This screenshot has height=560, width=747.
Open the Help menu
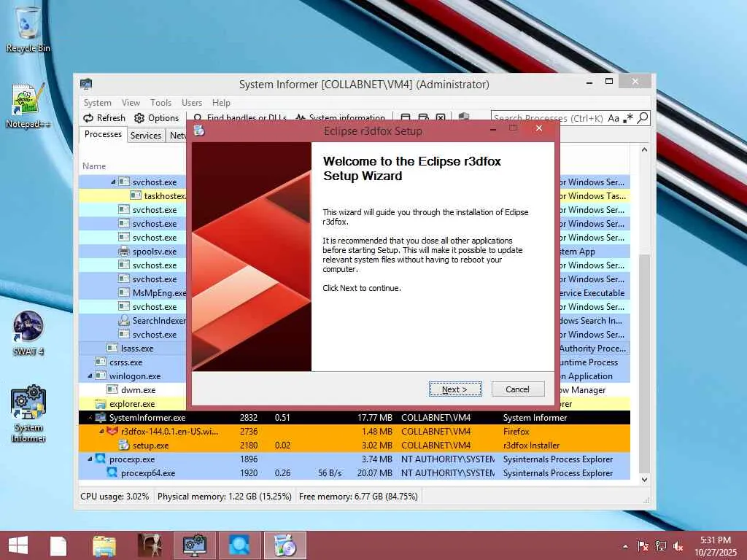pyautogui.click(x=221, y=102)
